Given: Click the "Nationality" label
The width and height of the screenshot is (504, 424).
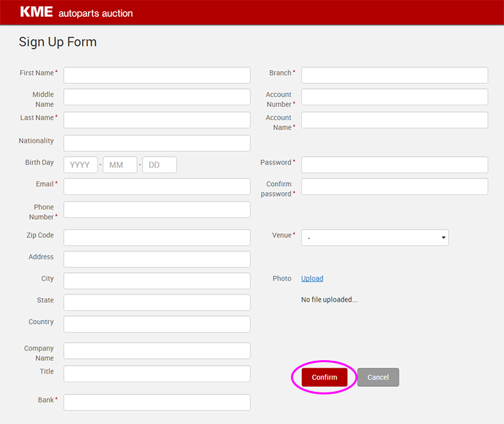Looking at the screenshot, I should pyautogui.click(x=36, y=141).
